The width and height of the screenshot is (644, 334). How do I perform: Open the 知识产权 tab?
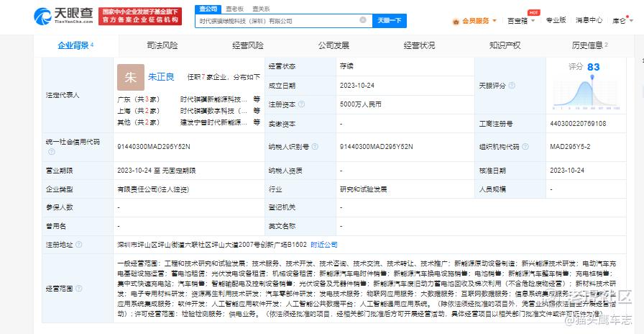[505, 45]
